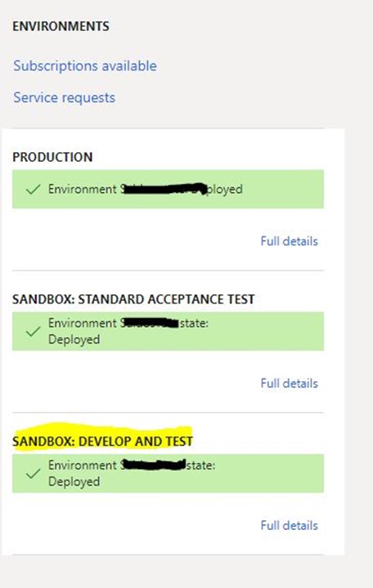Screen dimensions: 373x588
Task: Open the Service requests link
Action: click(64, 98)
